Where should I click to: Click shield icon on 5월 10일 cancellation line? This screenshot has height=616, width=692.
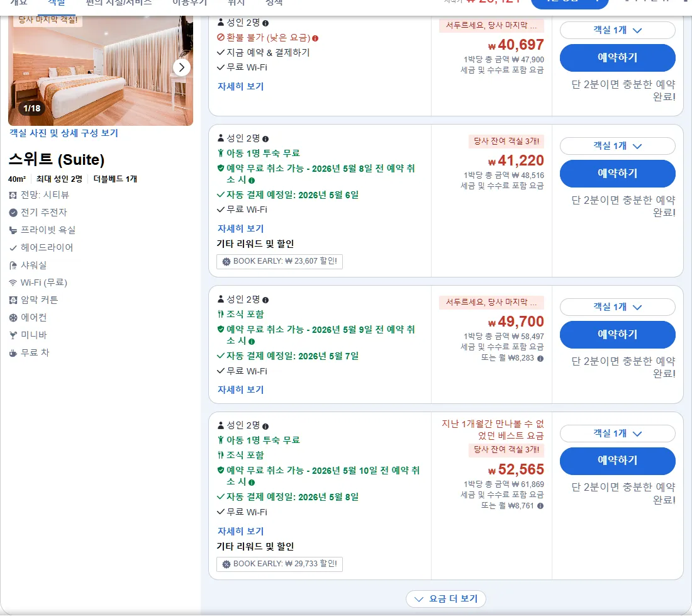click(221, 471)
